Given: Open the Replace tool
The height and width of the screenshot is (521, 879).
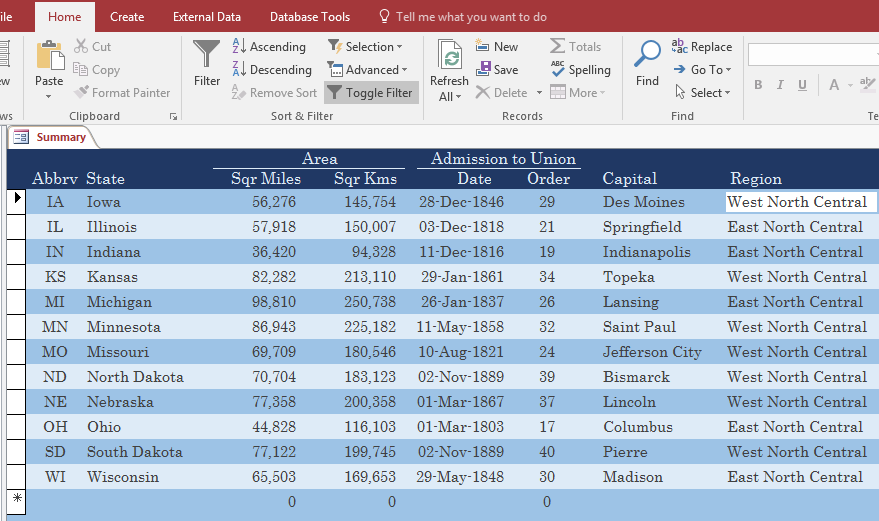Looking at the screenshot, I should pyautogui.click(x=702, y=46).
